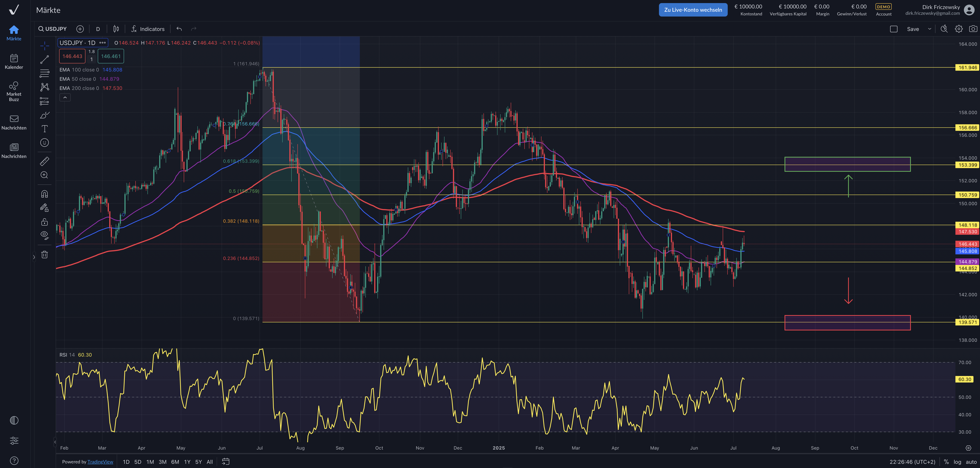This screenshot has height=468, width=980.
Task: Collapse the EMA indicators legend panel
Action: point(65,97)
